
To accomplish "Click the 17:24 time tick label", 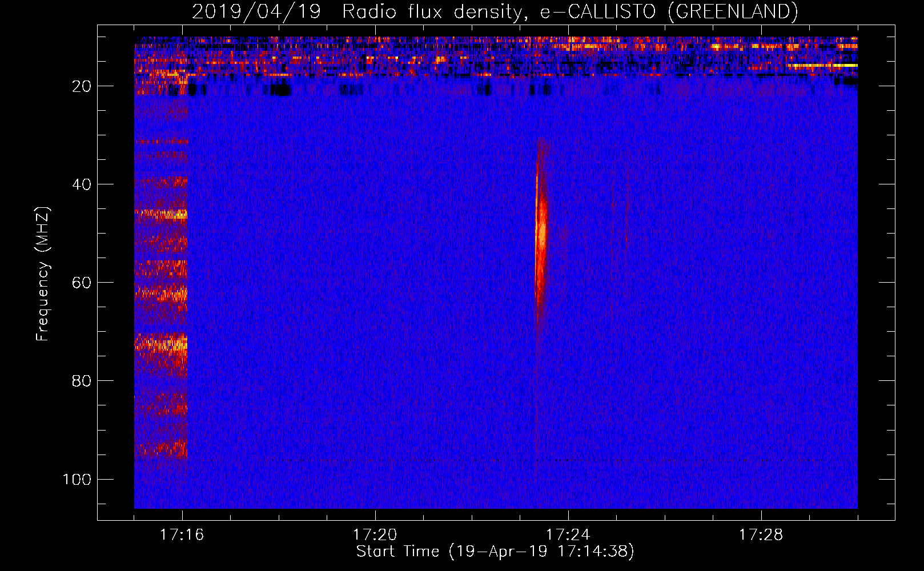I will click(x=568, y=535).
